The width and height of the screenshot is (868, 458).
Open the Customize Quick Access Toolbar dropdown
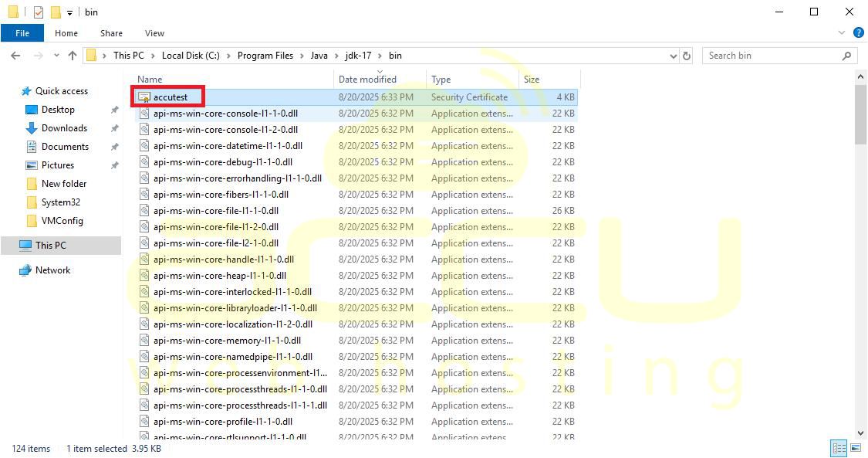68,12
